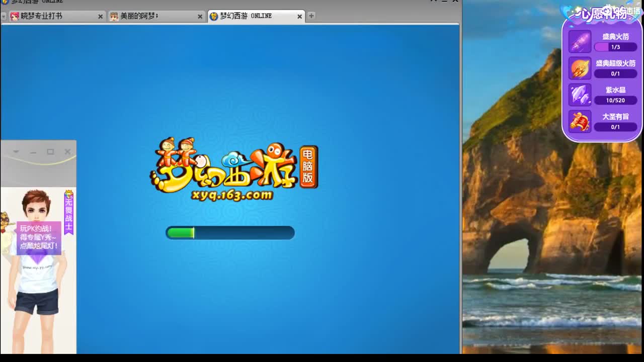Click the 玩PK约战 promo speech bubble
This screenshot has width=644, height=362.
[x=39, y=237]
